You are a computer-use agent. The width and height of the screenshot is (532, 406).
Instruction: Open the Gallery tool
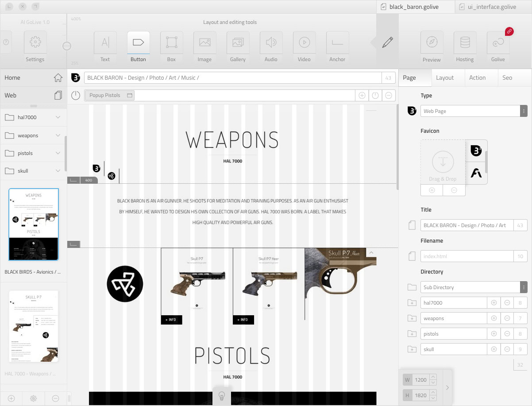(238, 43)
